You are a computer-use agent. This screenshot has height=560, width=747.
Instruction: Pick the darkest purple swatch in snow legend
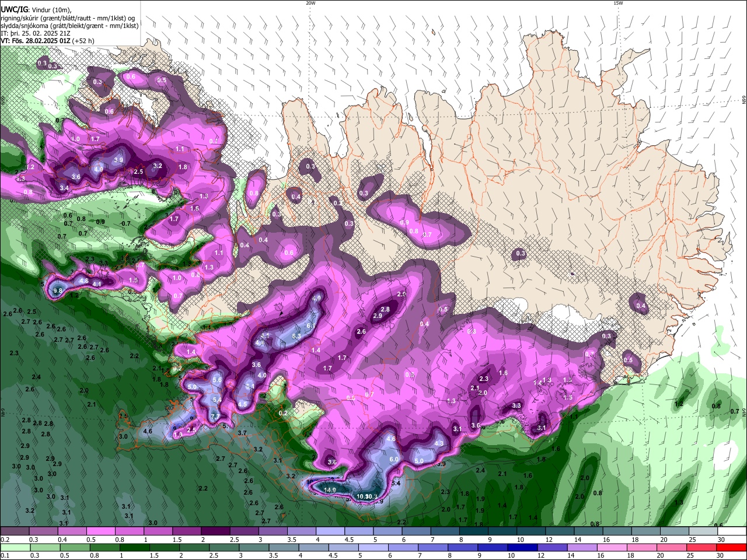[x=215, y=531]
